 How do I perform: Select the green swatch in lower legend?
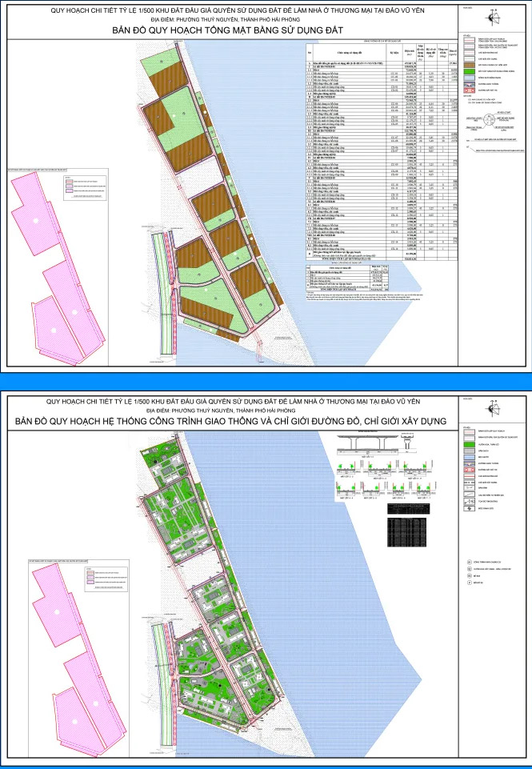[470, 444]
